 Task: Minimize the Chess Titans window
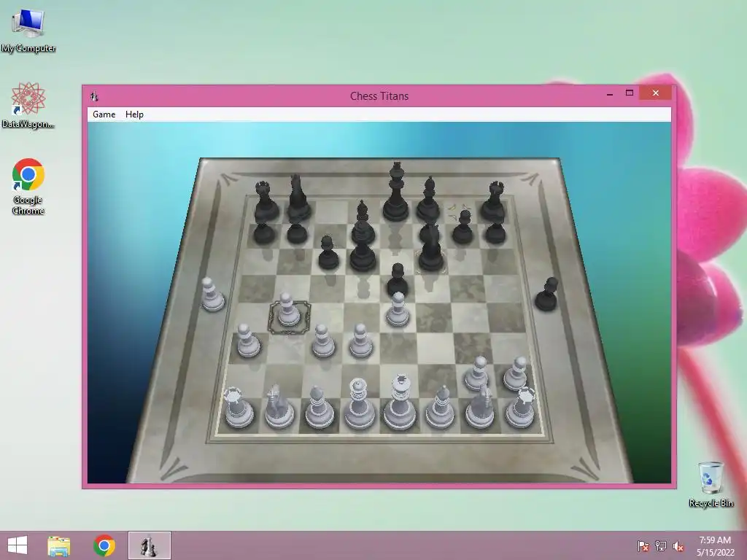tap(609, 93)
